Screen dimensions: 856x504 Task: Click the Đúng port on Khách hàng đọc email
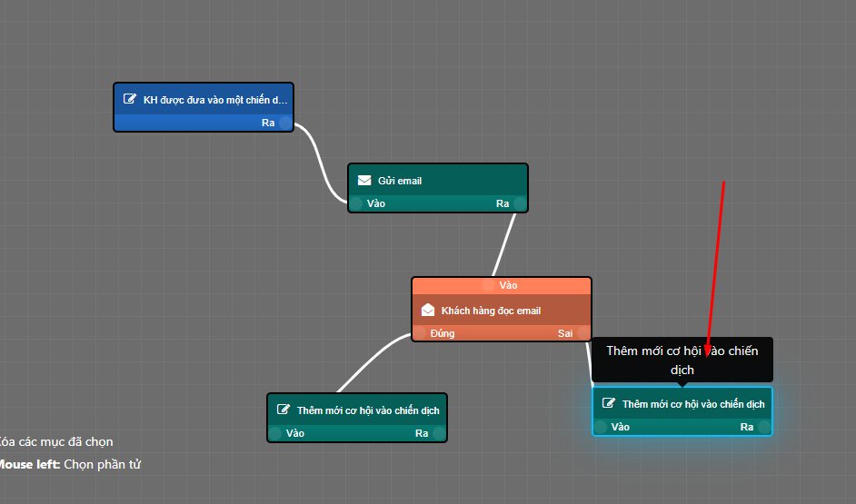tap(420, 333)
